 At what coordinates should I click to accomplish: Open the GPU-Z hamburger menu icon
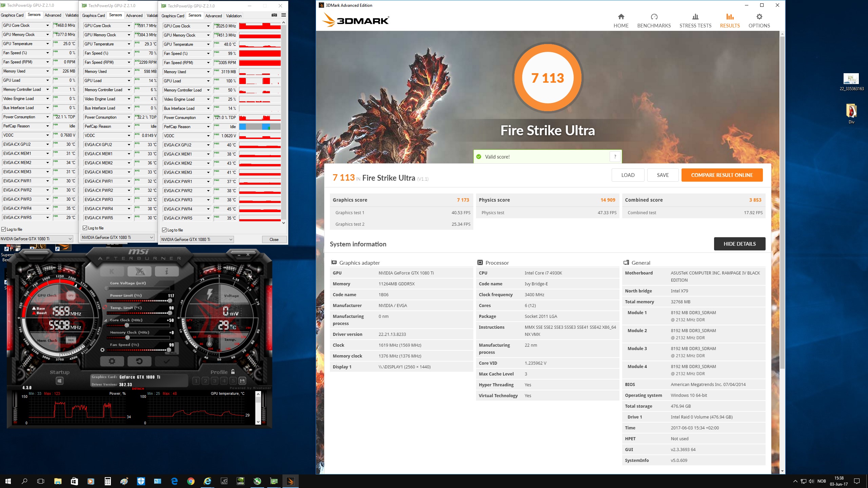[283, 15]
